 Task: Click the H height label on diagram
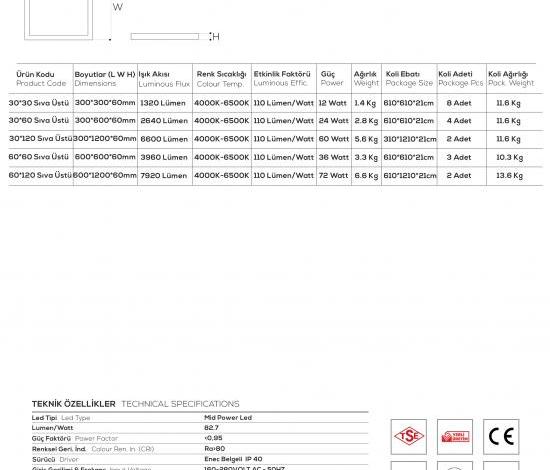pyautogui.click(x=216, y=36)
